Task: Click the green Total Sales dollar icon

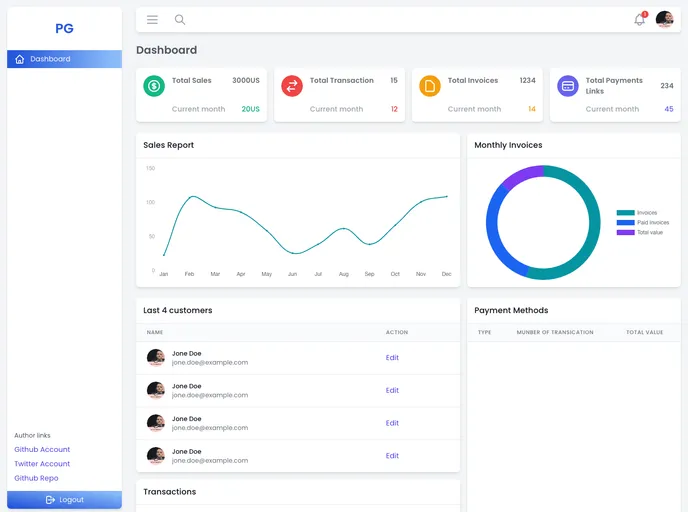Action: coord(154,86)
